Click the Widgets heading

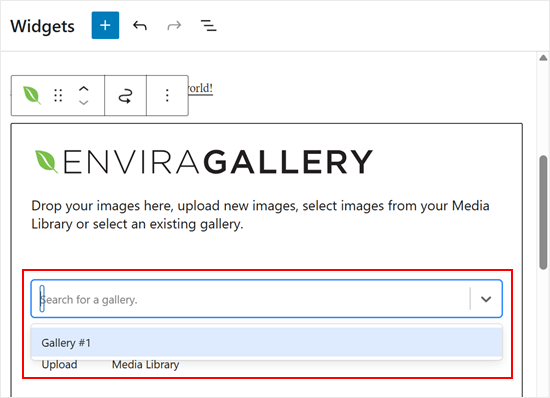[x=42, y=26]
